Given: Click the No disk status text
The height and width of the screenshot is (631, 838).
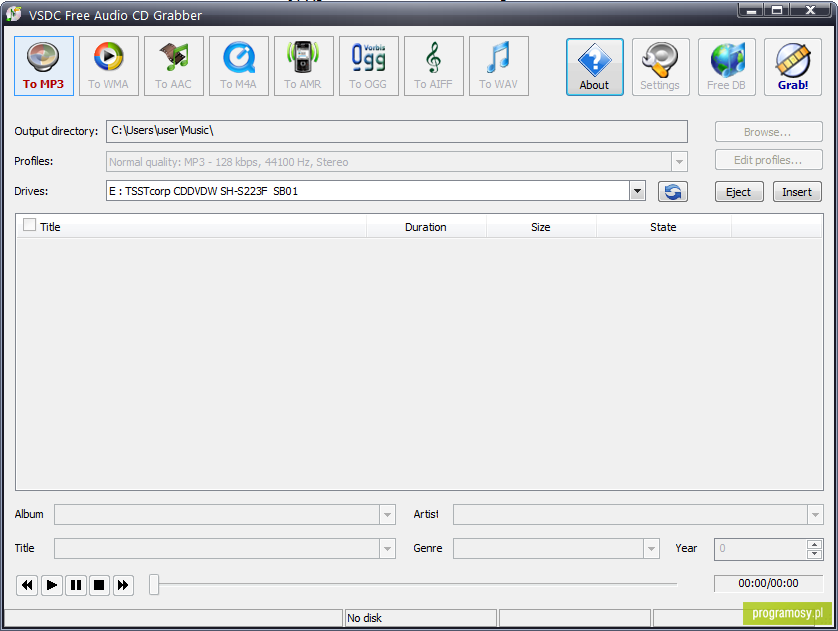Looking at the screenshot, I should [364, 618].
